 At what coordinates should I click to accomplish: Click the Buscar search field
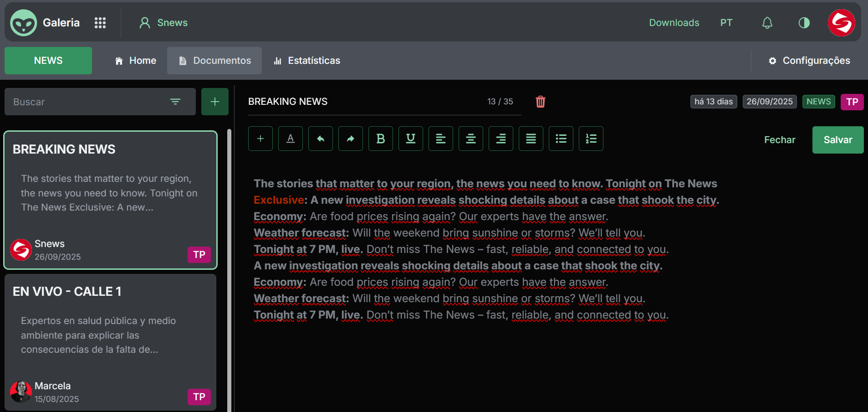click(87, 102)
